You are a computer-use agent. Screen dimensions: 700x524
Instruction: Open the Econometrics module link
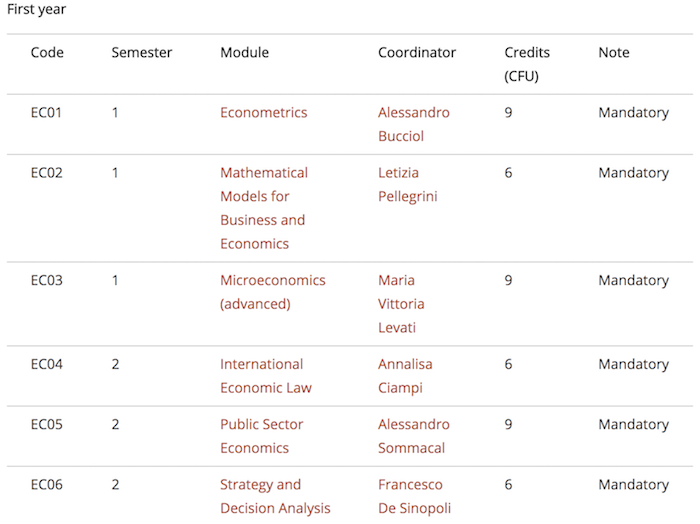263,112
